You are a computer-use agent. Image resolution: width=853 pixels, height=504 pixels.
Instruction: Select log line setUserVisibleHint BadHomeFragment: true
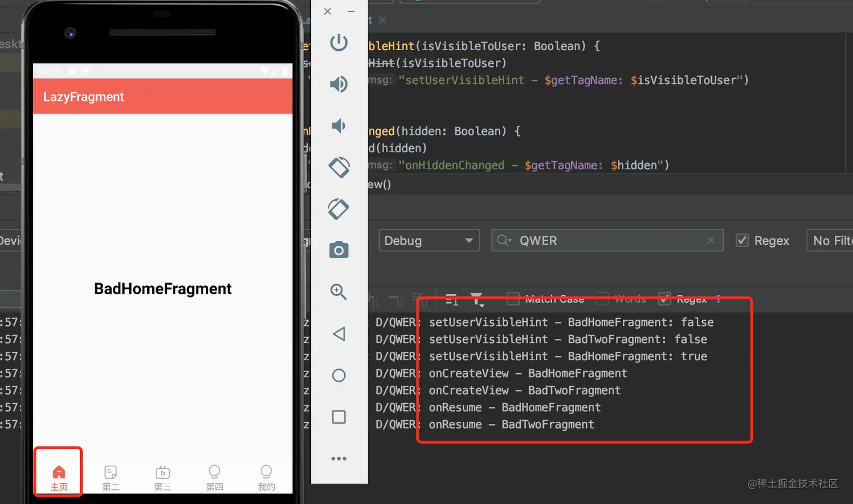(568, 356)
